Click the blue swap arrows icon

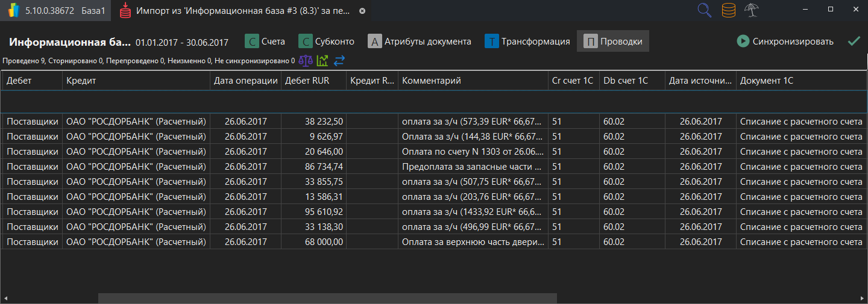click(x=339, y=60)
